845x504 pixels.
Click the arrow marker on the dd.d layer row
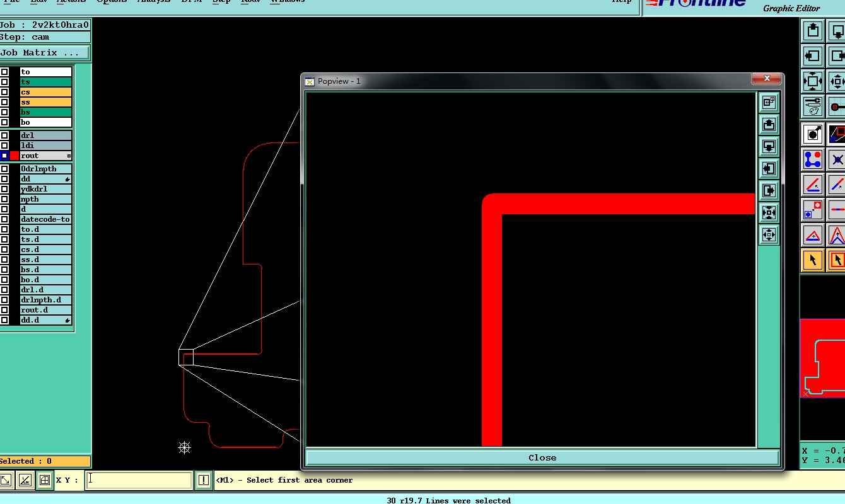[67, 321]
